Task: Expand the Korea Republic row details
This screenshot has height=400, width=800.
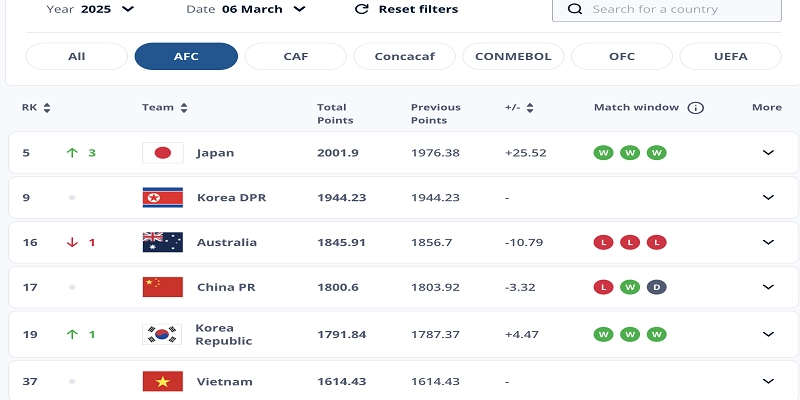Action: tap(768, 334)
